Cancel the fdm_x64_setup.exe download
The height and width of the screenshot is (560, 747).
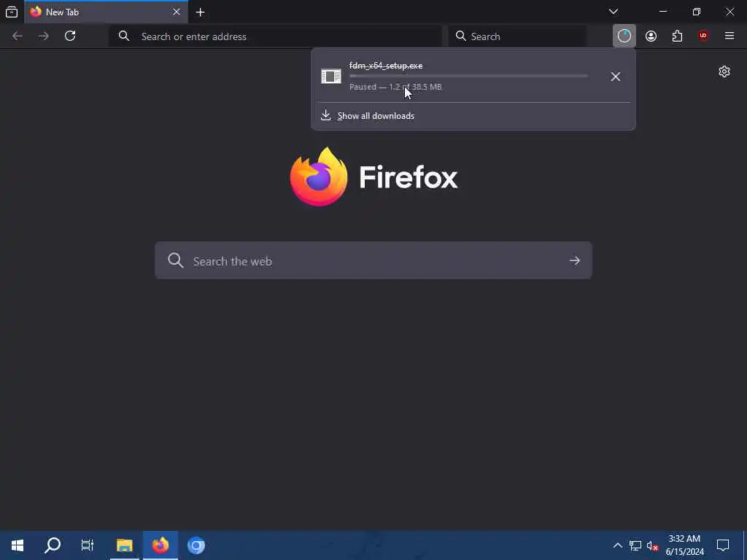616,77
